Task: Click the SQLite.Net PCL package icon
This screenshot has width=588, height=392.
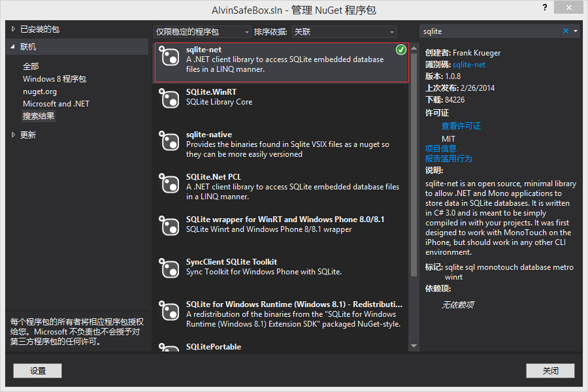Action: pos(169,183)
